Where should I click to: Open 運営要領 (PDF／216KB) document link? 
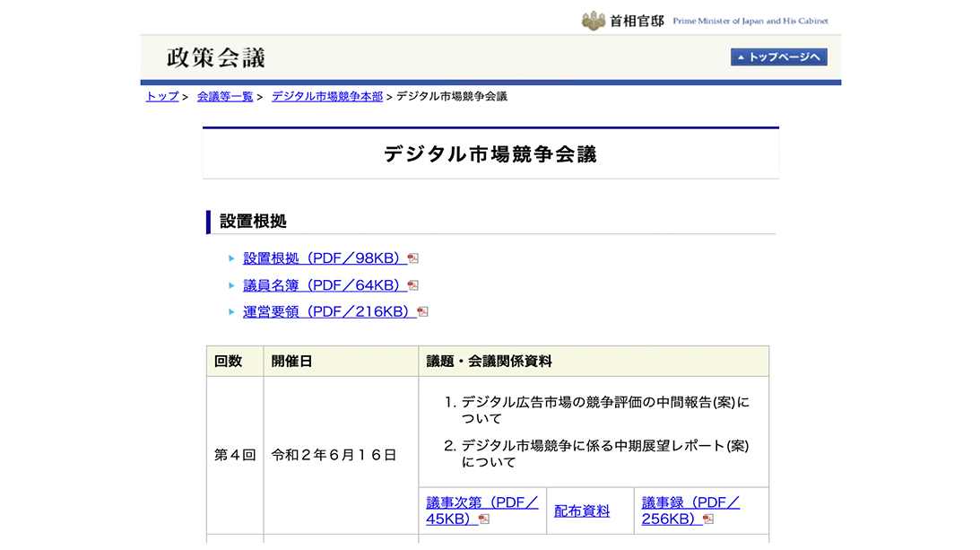pyautogui.click(x=329, y=312)
